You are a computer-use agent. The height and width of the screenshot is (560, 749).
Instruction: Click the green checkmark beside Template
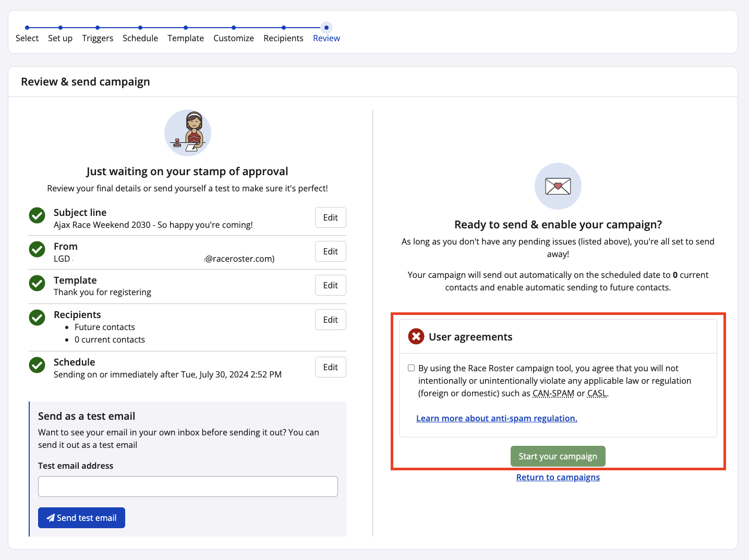pyautogui.click(x=37, y=283)
